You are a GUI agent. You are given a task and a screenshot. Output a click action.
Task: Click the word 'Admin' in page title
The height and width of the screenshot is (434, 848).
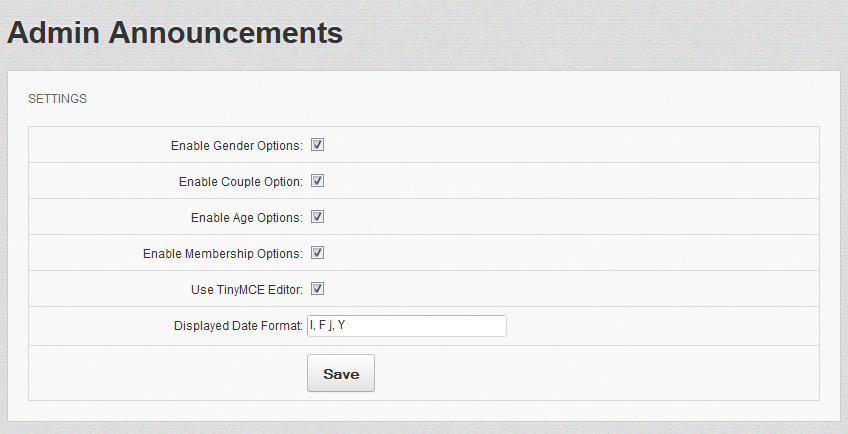click(53, 32)
